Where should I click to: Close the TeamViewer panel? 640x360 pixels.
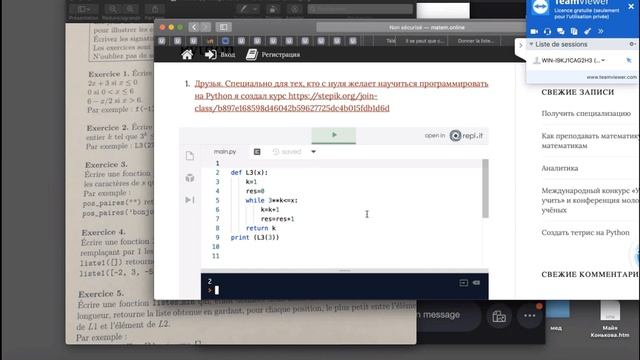pyautogui.click(x=631, y=7)
